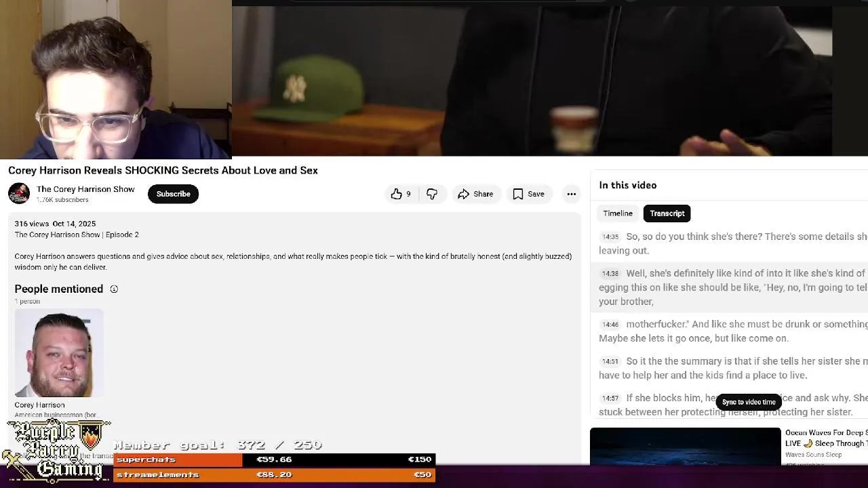The image size is (868, 488).
Task: Subscribe to The Corey Harrison Show
Action: tap(174, 194)
